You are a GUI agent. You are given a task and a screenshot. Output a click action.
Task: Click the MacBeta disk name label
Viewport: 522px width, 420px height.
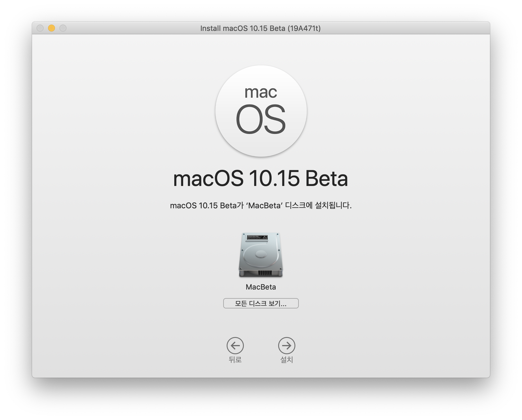click(x=261, y=287)
